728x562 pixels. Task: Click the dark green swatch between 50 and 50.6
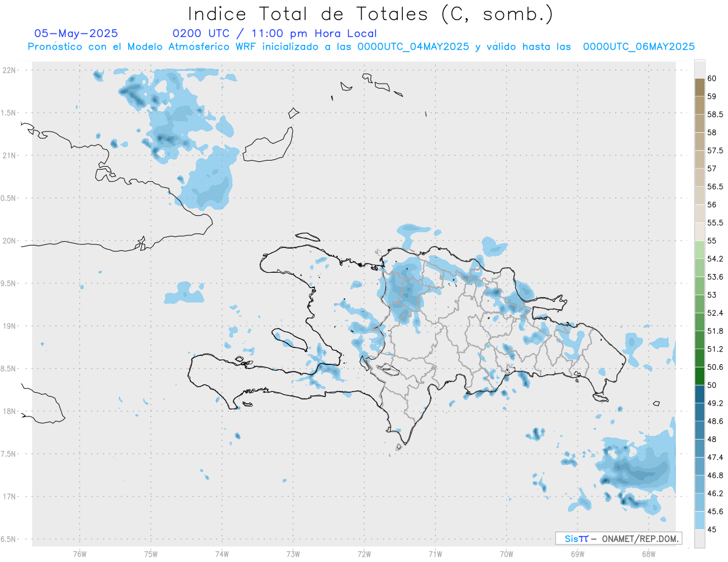pos(699,376)
